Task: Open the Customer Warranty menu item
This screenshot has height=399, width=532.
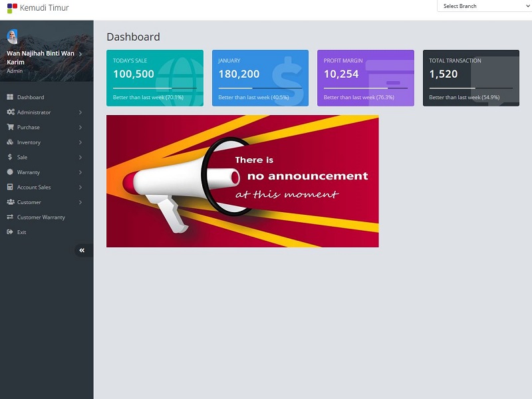Action: (41, 217)
